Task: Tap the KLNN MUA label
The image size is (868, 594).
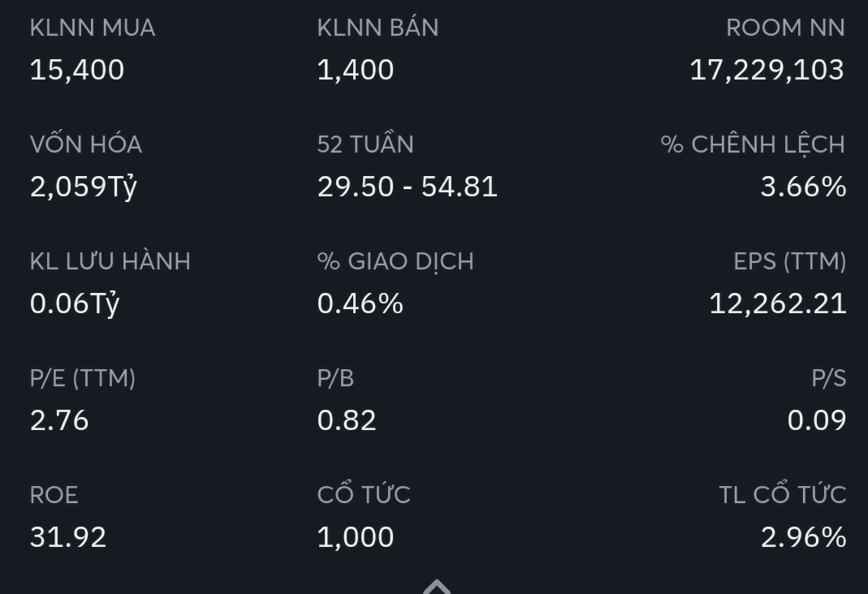Action: click(x=93, y=28)
